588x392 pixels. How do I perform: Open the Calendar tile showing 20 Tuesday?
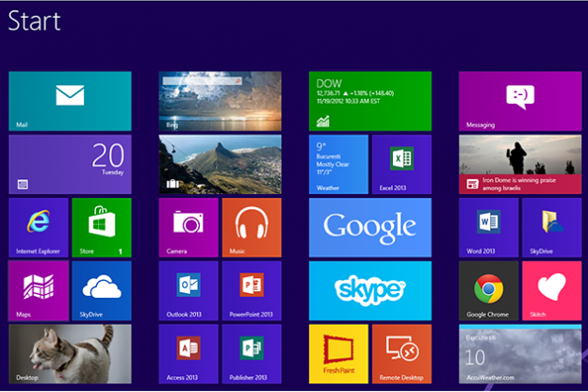tap(70, 164)
